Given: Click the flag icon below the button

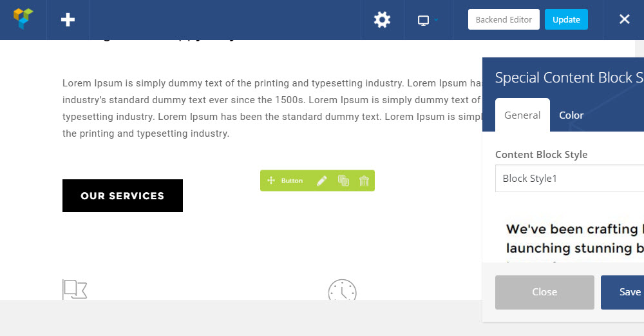Looking at the screenshot, I should point(75,290).
